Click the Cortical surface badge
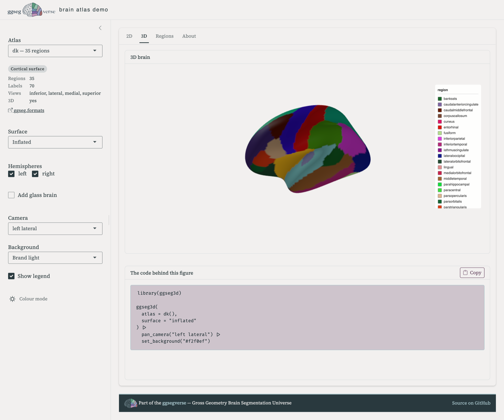The width and height of the screenshot is (504, 420). pyautogui.click(x=27, y=69)
